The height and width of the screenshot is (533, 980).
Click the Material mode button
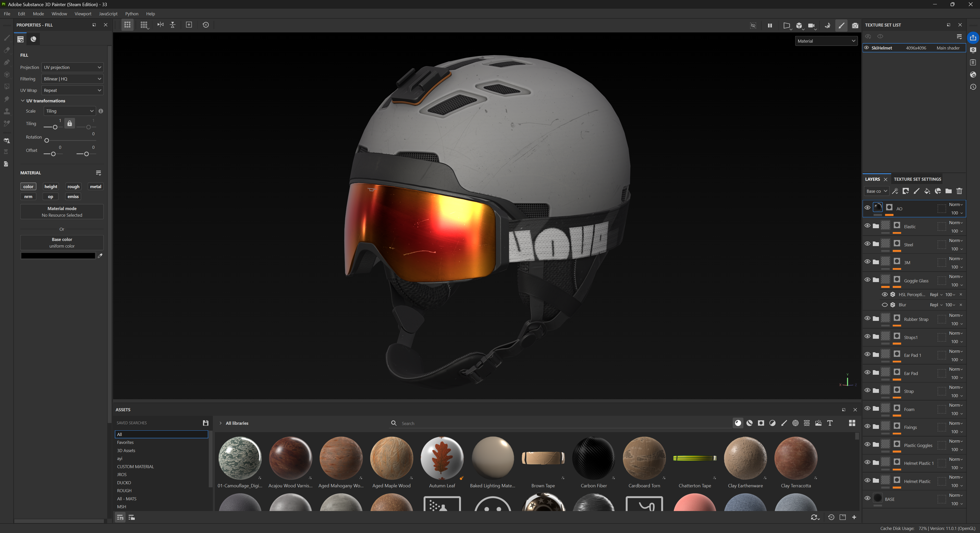tap(62, 212)
